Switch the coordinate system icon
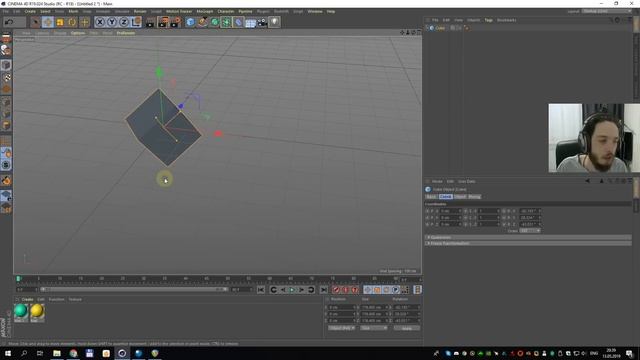 tap(136, 22)
